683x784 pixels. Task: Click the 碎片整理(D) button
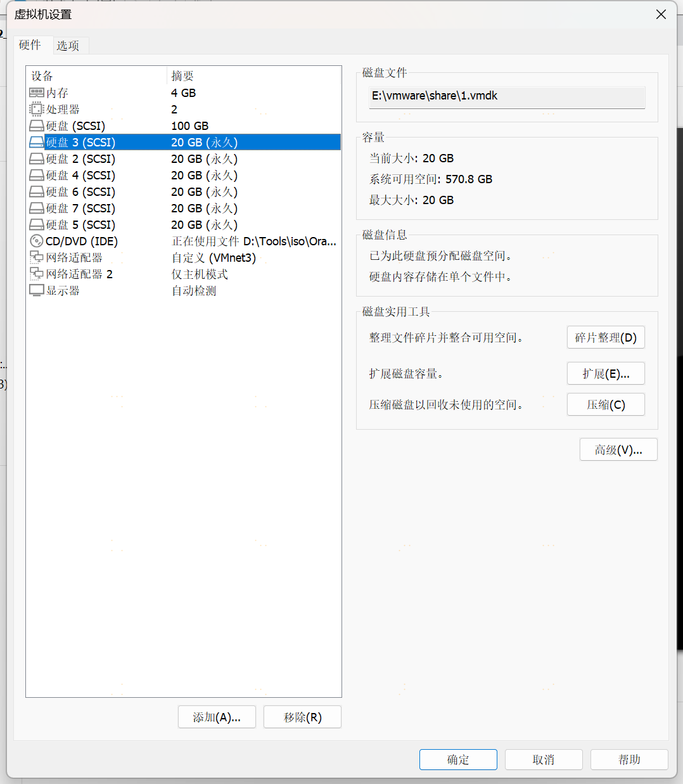click(x=606, y=338)
